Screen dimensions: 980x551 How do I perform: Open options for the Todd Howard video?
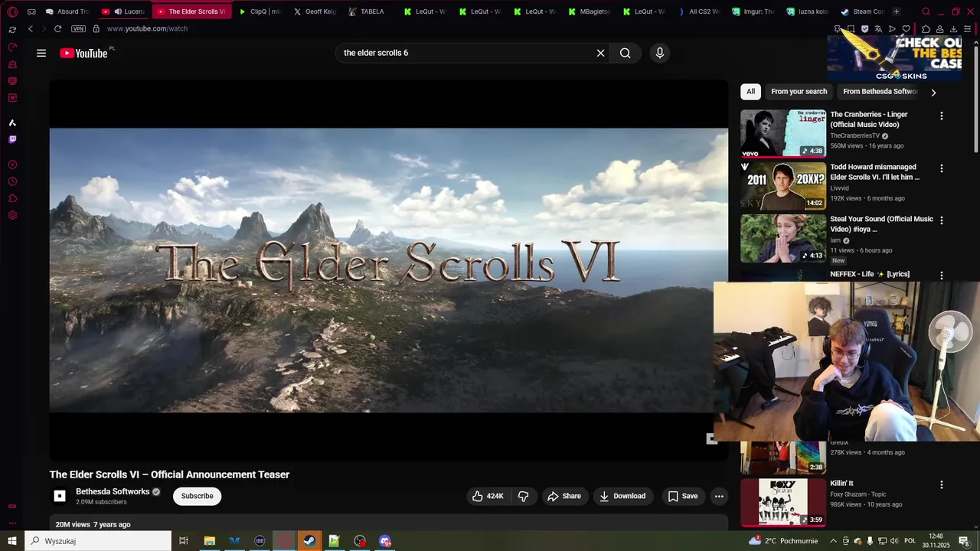point(942,168)
